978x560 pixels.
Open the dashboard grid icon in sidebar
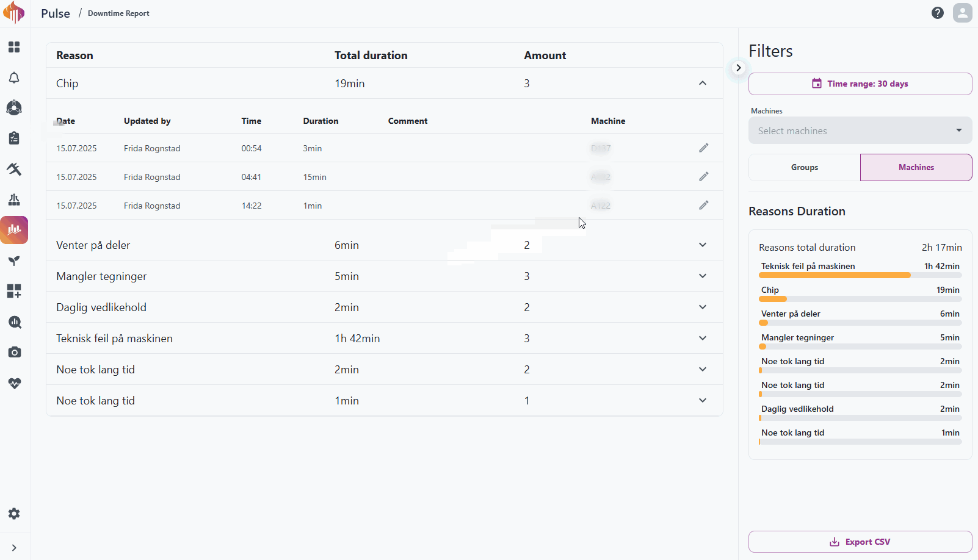pyautogui.click(x=14, y=47)
